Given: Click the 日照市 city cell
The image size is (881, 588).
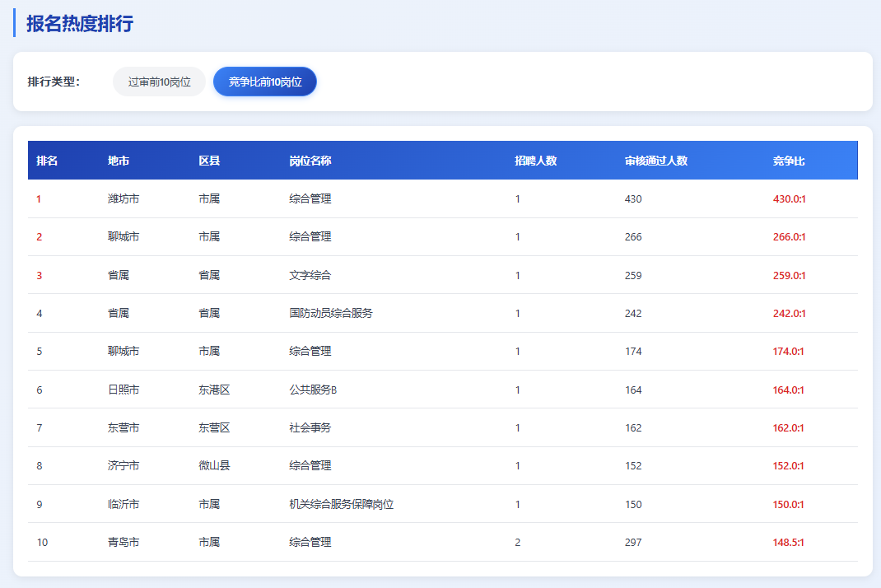Looking at the screenshot, I should (124, 390).
